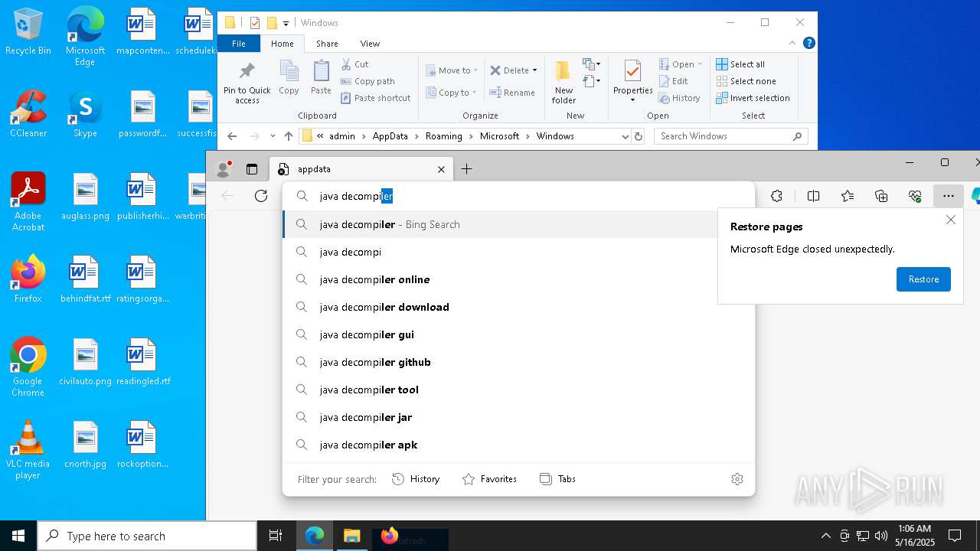Open Edge Split screen icon
The height and width of the screenshot is (551, 980).
pyautogui.click(x=813, y=196)
